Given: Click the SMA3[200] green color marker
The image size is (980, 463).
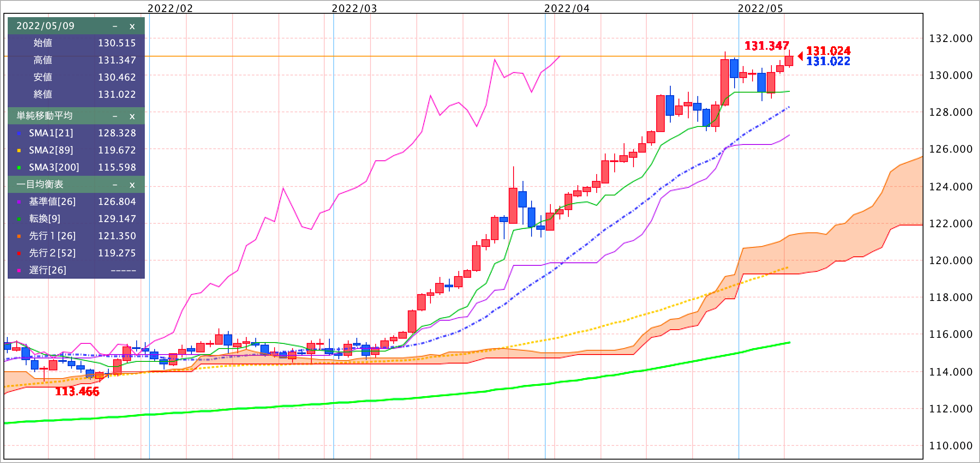Looking at the screenshot, I should pos(18,168).
